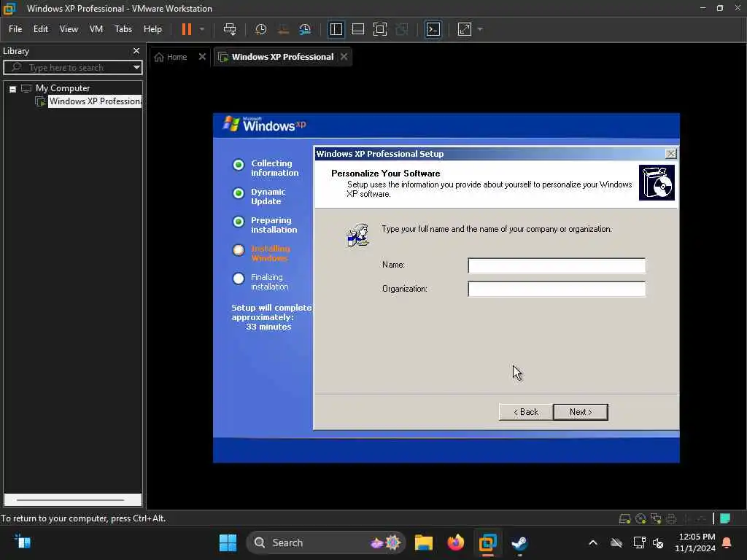This screenshot has height=560, width=747.
Task: Open the Library search dropdown arrow
Action: [x=136, y=68]
